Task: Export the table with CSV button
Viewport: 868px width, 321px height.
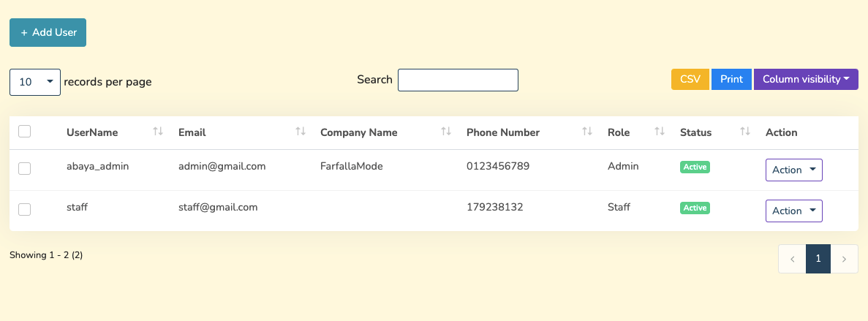Action: click(x=690, y=79)
